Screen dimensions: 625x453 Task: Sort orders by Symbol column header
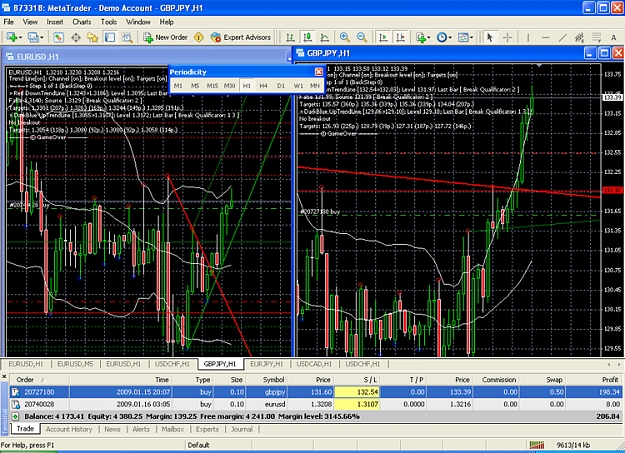[266, 380]
